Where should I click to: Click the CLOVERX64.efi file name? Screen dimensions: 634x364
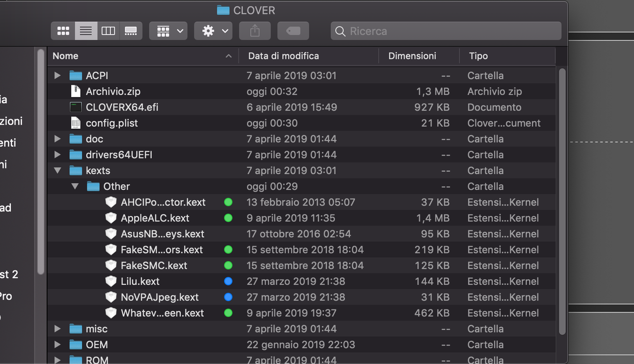pyautogui.click(x=122, y=107)
